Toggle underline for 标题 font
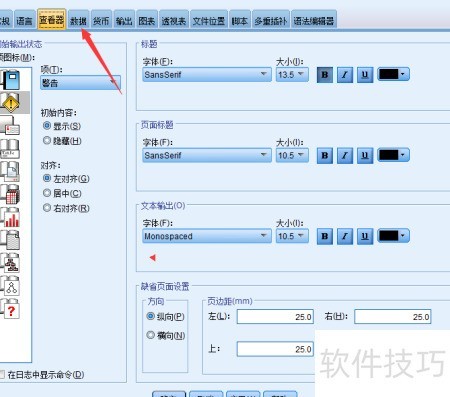450x397 pixels. pyautogui.click(x=365, y=75)
